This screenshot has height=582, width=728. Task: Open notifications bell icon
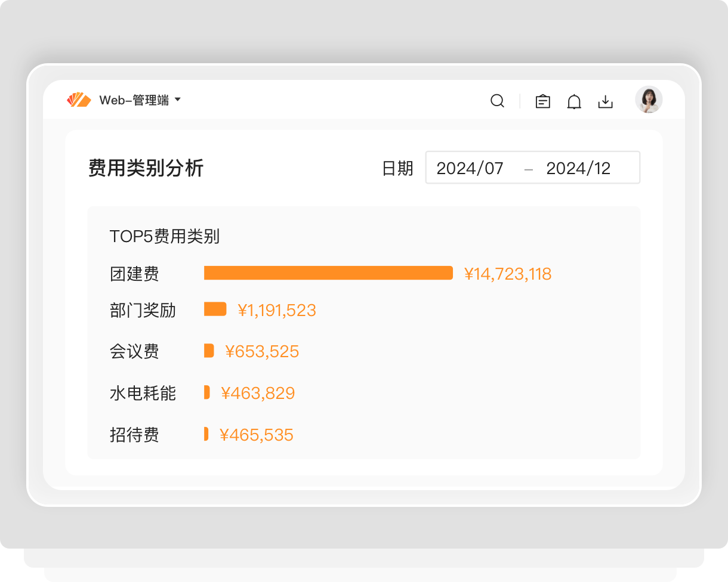point(574,102)
